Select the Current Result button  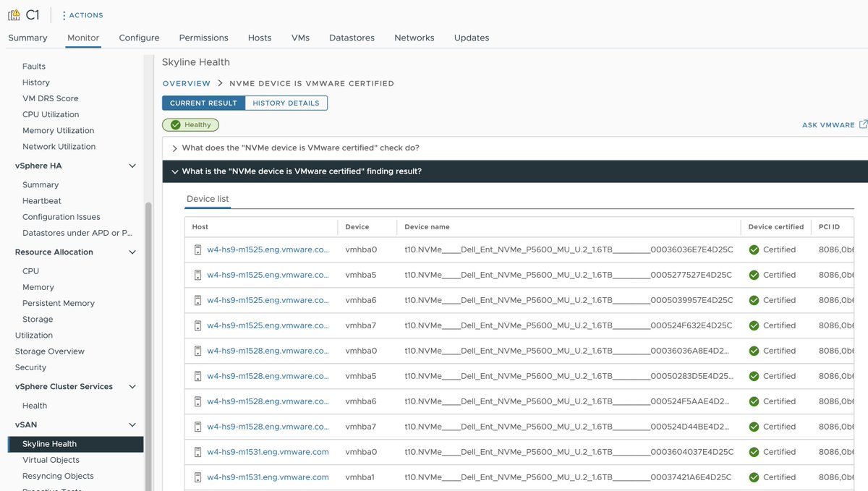click(203, 103)
